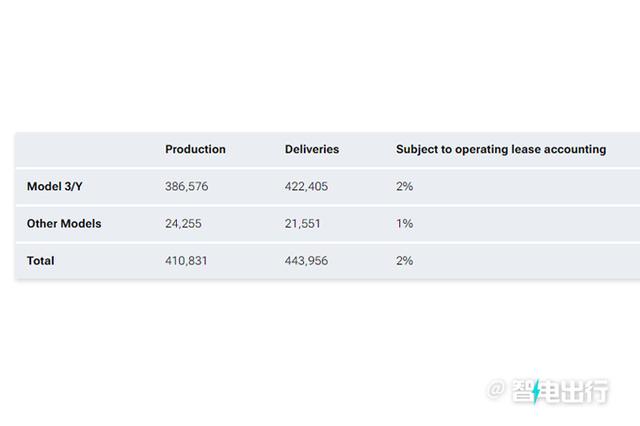Click the Production column header
This screenshot has width=640, height=426.
point(195,149)
